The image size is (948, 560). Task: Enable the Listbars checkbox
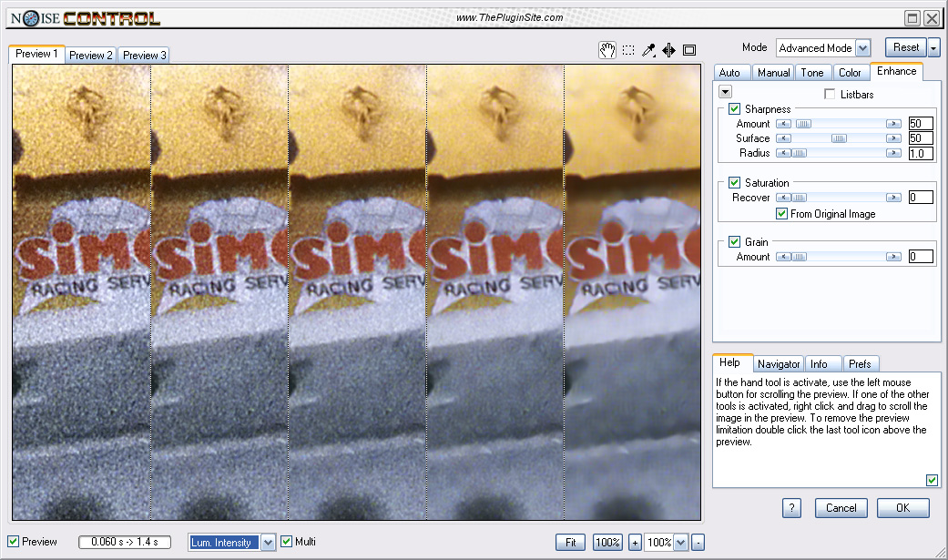click(x=830, y=95)
